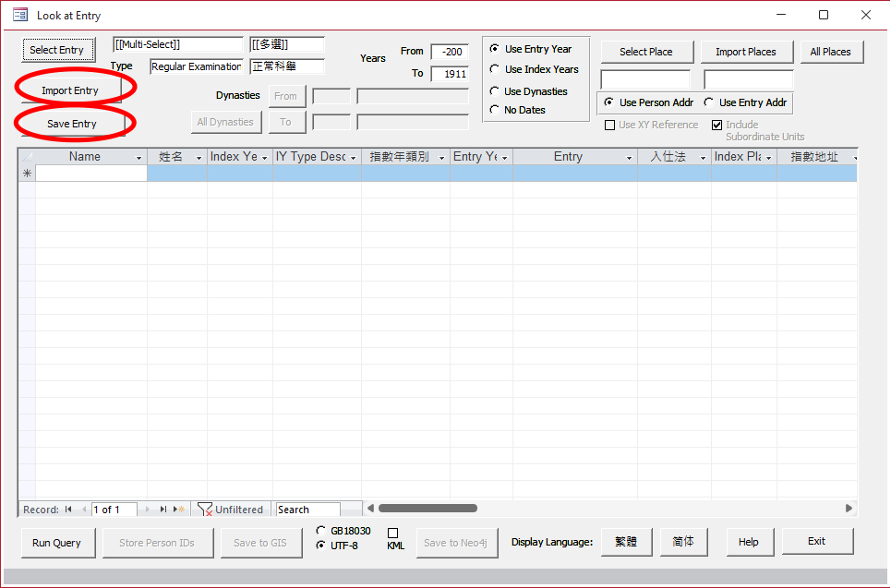Image resolution: width=891 pixels, height=588 pixels.
Task: Toggle Include Subordinate Units checkbox
Action: pos(717,126)
